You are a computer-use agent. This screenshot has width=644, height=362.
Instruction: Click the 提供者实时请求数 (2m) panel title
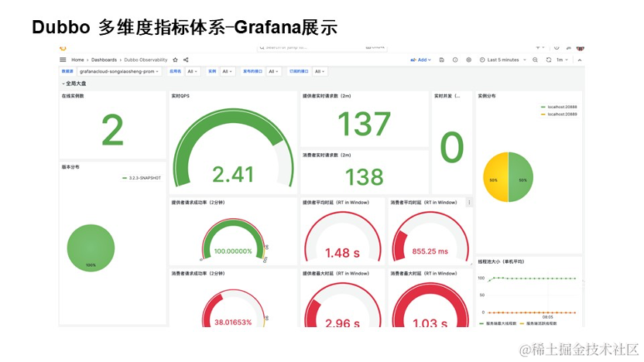coord(327,96)
